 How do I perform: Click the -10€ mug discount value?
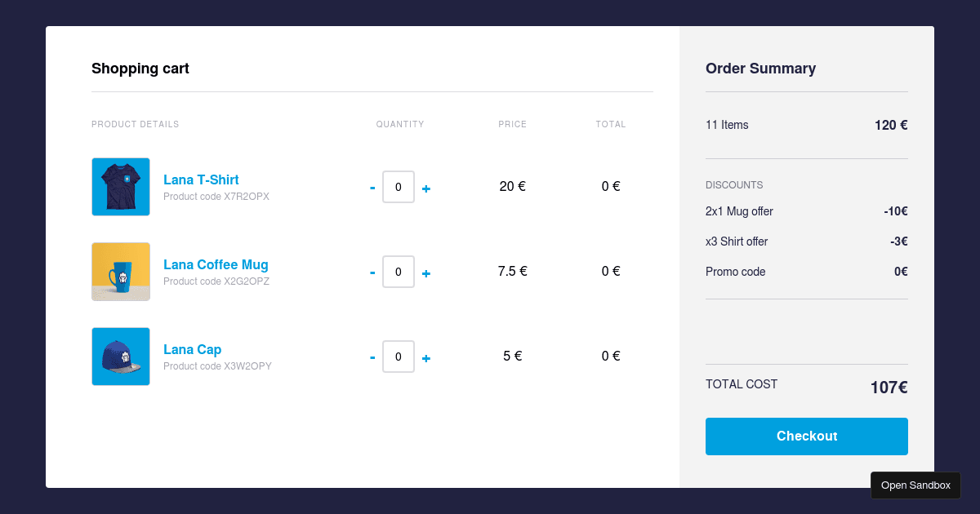tap(896, 211)
